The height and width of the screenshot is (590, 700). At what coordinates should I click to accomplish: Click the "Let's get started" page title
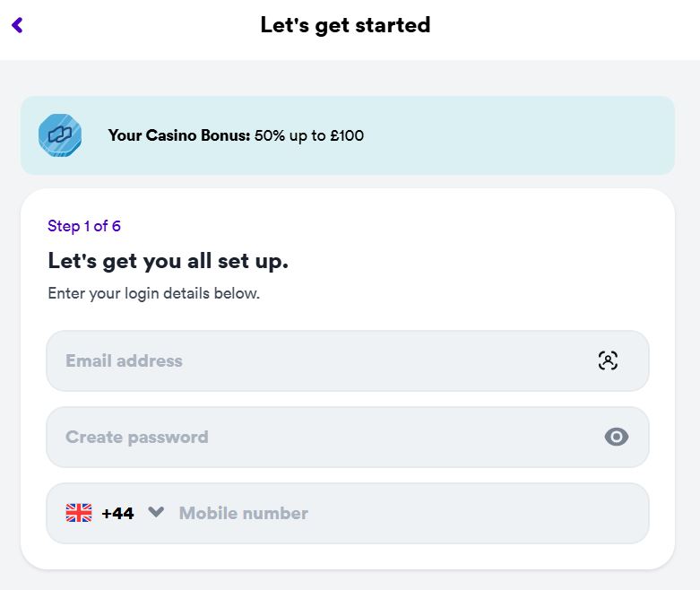coord(346,25)
